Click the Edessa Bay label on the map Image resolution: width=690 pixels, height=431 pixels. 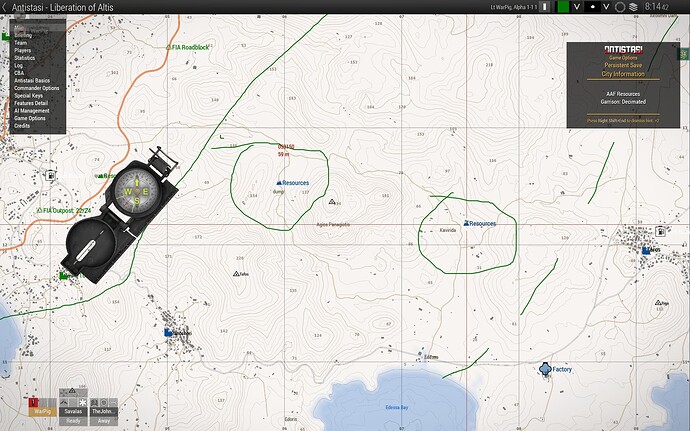click(x=396, y=407)
